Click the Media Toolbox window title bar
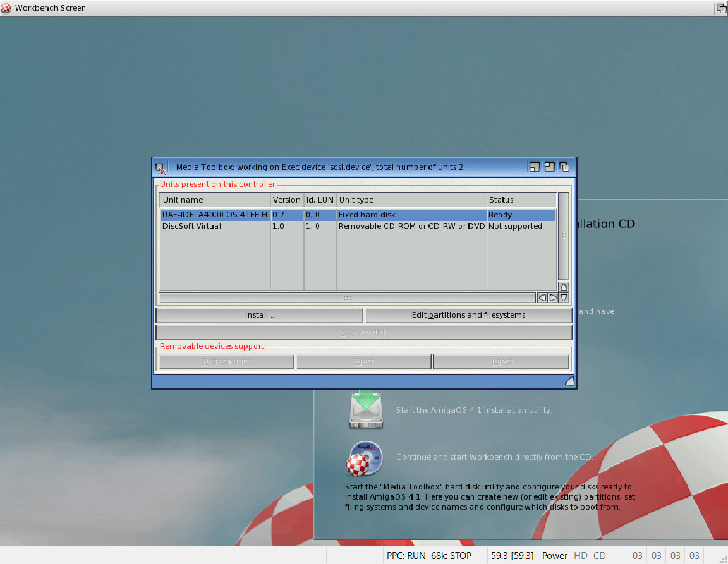 [319, 167]
